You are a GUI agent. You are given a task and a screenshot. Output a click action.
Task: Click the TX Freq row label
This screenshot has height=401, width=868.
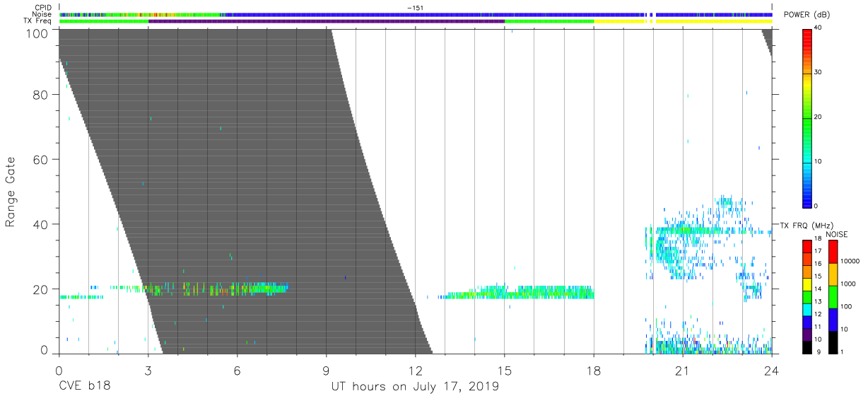38,21
